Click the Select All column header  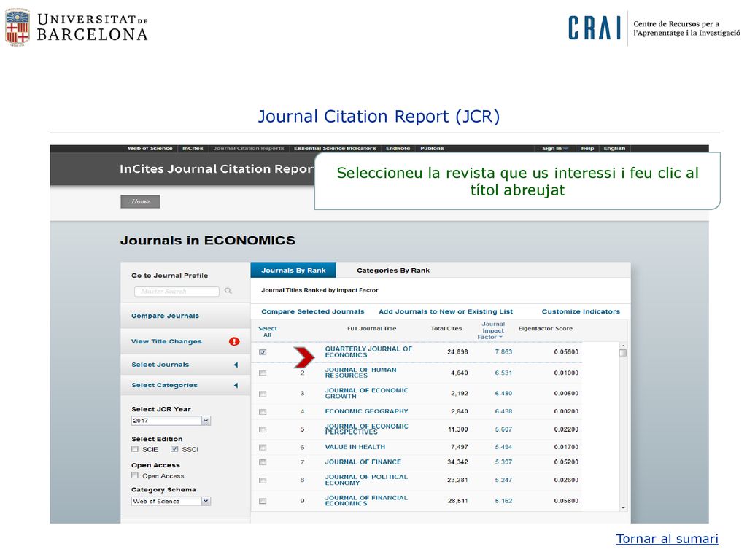click(x=267, y=332)
